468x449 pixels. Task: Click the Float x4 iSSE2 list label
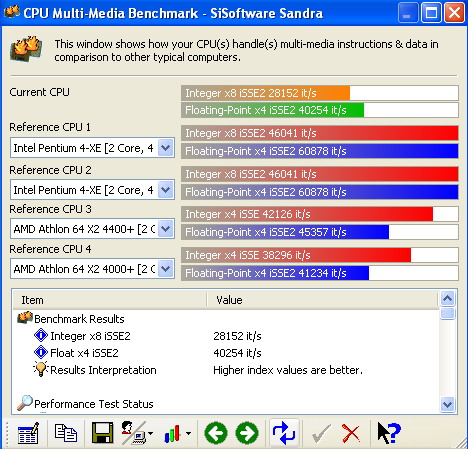[84, 353]
